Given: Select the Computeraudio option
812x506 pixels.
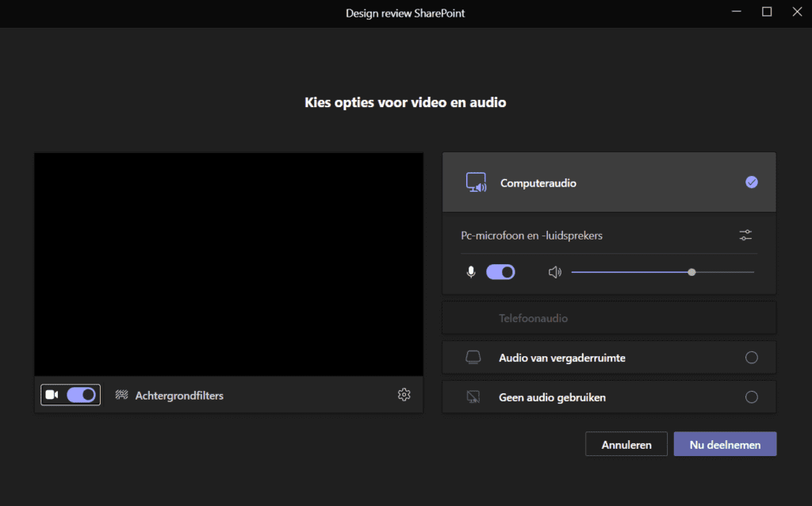Looking at the screenshot, I should 609,182.
